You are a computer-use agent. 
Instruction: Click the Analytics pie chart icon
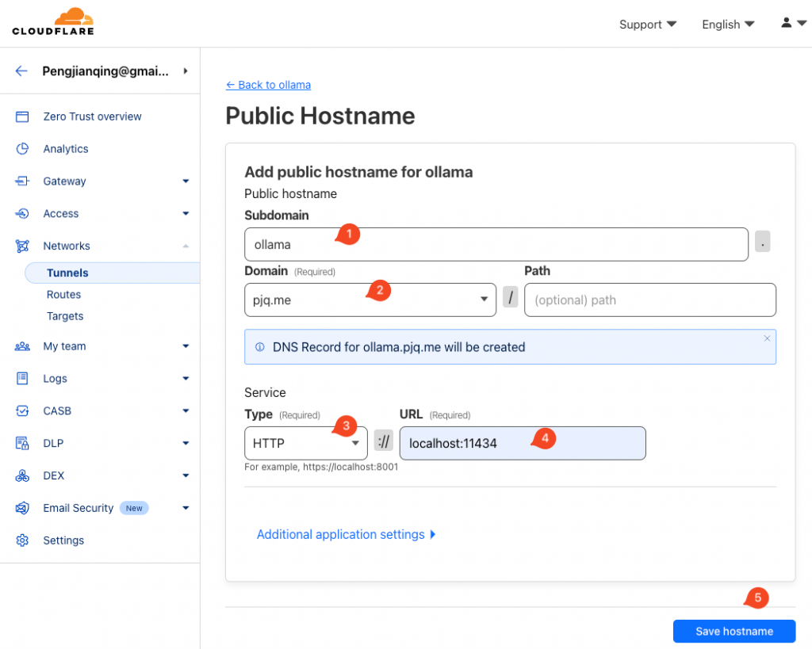[22, 149]
